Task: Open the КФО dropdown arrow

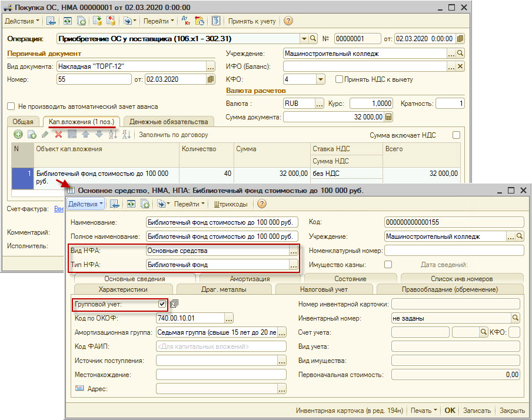Action: coord(321,79)
